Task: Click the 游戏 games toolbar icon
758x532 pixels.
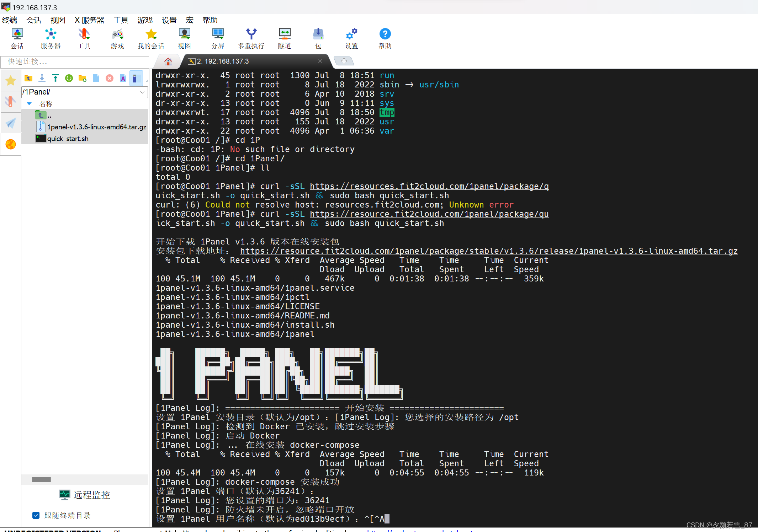Action: tap(117, 39)
